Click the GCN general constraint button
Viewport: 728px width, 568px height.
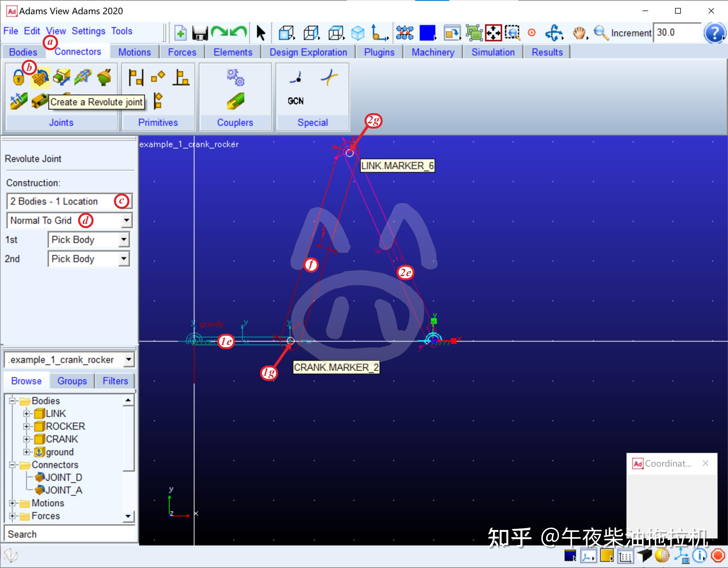tap(296, 101)
